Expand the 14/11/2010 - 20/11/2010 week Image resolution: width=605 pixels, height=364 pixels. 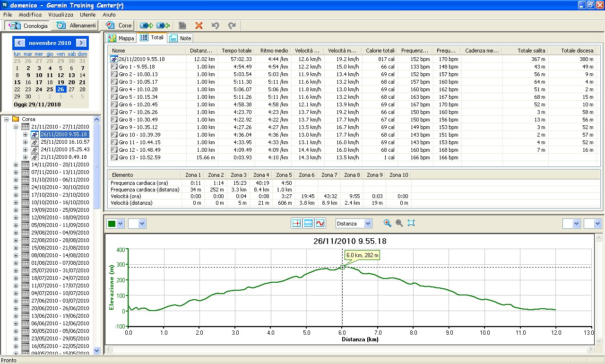16,165
